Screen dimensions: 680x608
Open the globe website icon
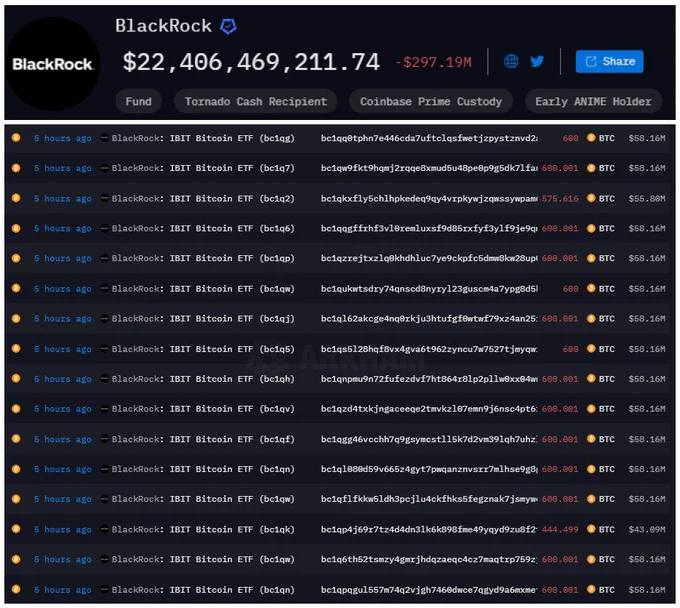click(x=511, y=61)
